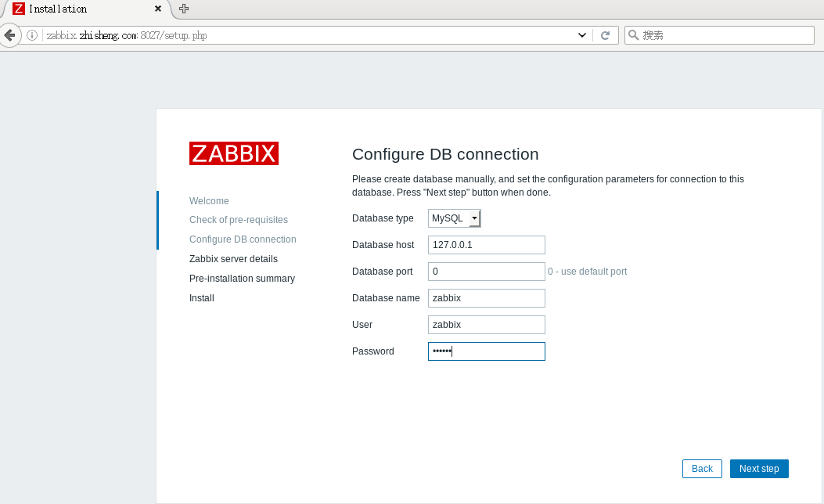The height and width of the screenshot is (504, 824).
Task: Click the Database host label
Action: (383, 245)
